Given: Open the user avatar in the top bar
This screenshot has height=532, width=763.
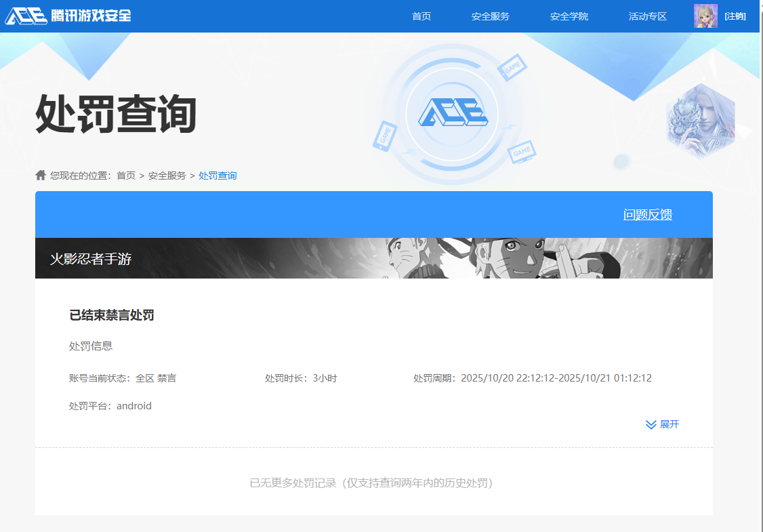Looking at the screenshot, I should (x=706, y=16).
